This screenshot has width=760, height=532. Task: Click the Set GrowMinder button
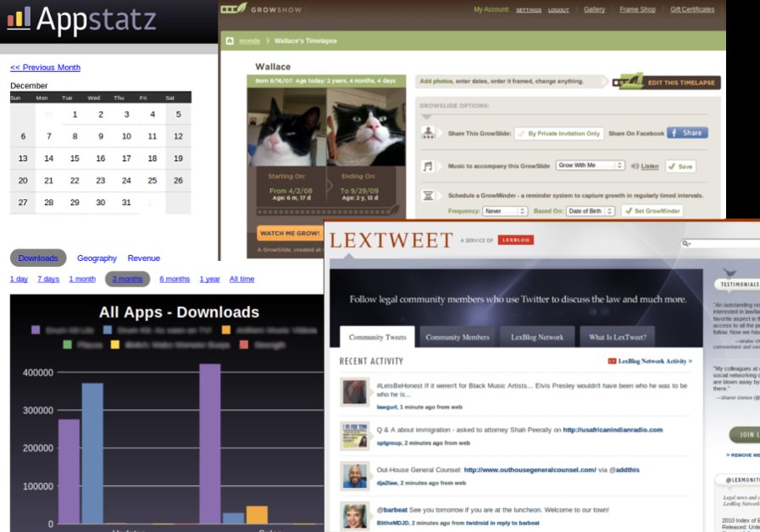pos(652,211)
